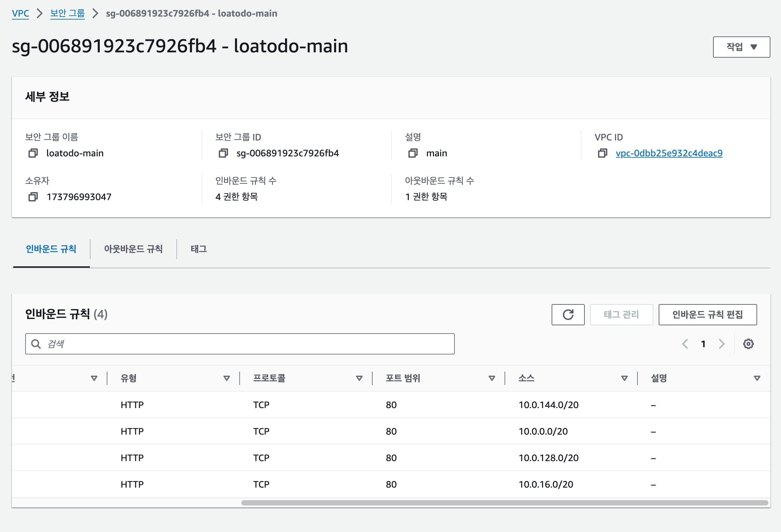Copy the description value main
Image resolution: width=781 pixels, height=532 pixels.
tap(413, 153)
